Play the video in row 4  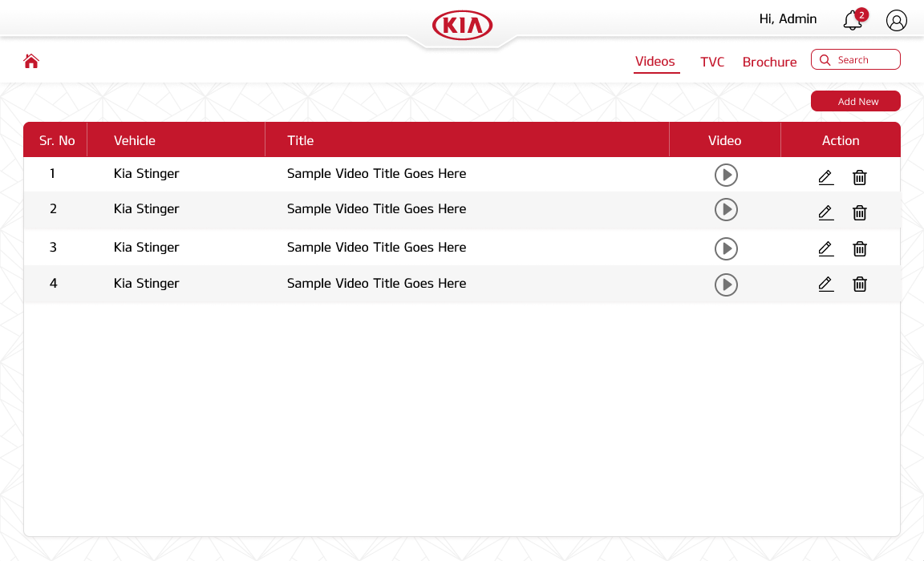point(726,285)
